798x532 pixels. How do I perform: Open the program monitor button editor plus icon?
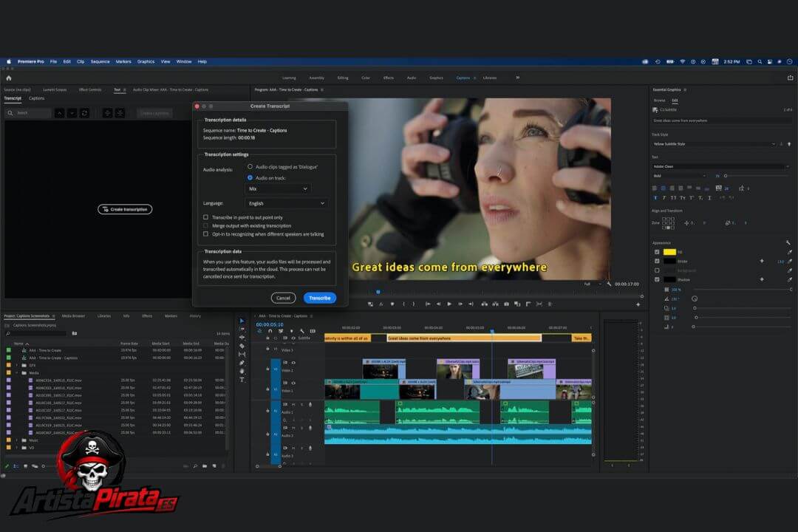[x=638, y=304]
